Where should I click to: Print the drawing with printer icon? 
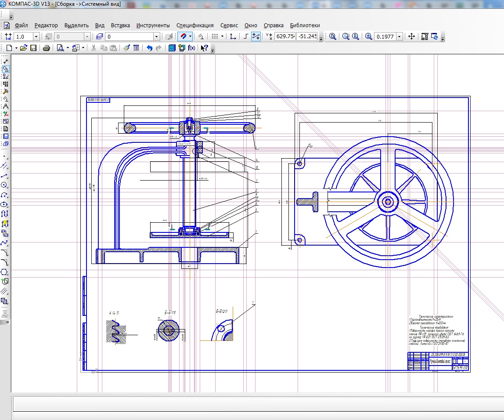tap(46, 48)
